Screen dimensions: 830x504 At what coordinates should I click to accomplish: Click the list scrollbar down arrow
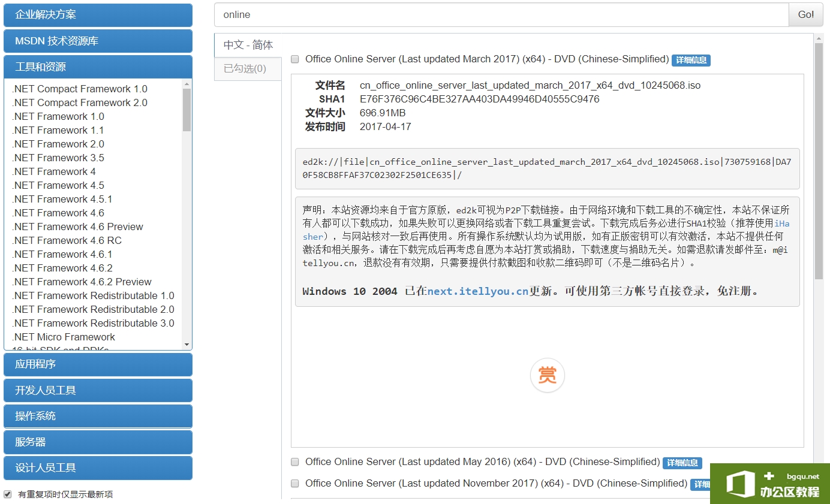[x=187, y=345]
